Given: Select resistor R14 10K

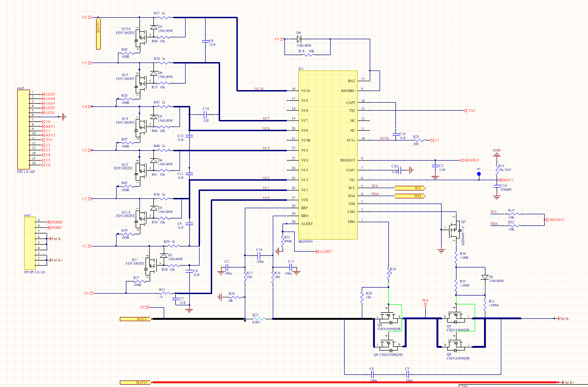Looking at the screenshot, I should coord(309,55).
